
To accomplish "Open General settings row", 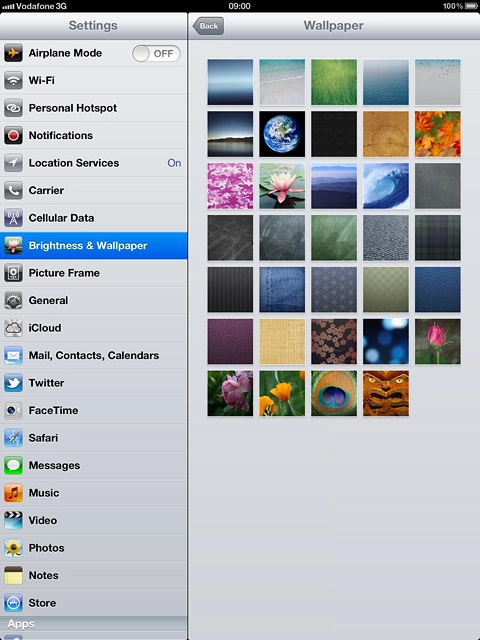I will (x=93, y=300).
